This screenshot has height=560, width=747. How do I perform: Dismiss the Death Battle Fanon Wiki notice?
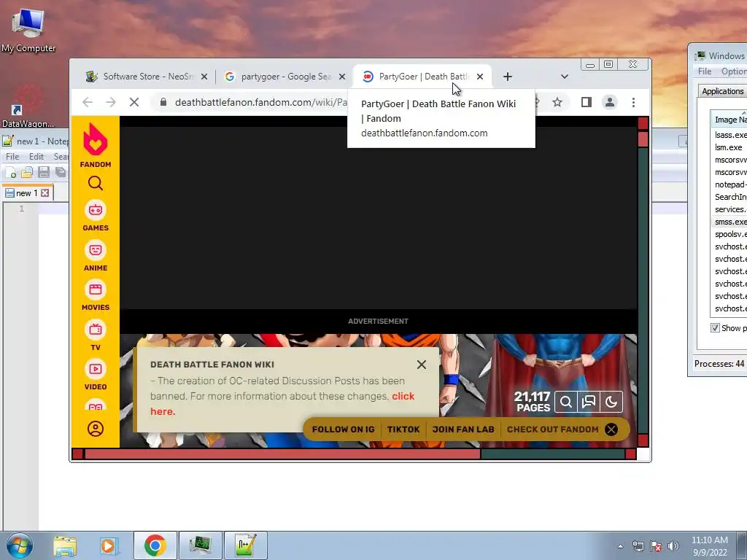[421, 365]
